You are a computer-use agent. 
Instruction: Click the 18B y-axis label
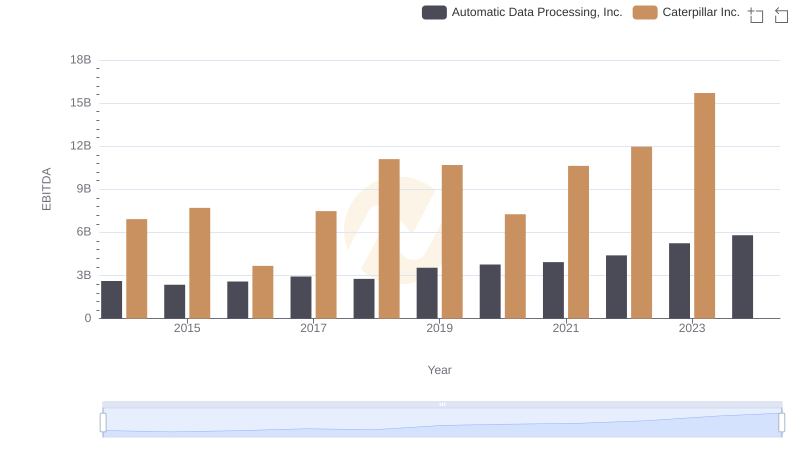(81, 60)
